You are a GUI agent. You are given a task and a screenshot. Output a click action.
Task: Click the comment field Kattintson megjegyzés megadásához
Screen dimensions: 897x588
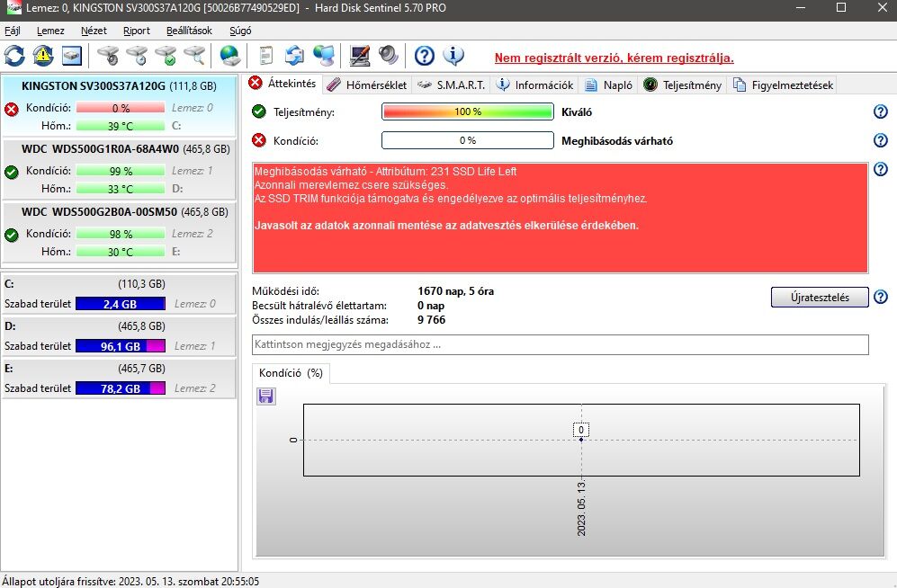[x=560, y=344]
